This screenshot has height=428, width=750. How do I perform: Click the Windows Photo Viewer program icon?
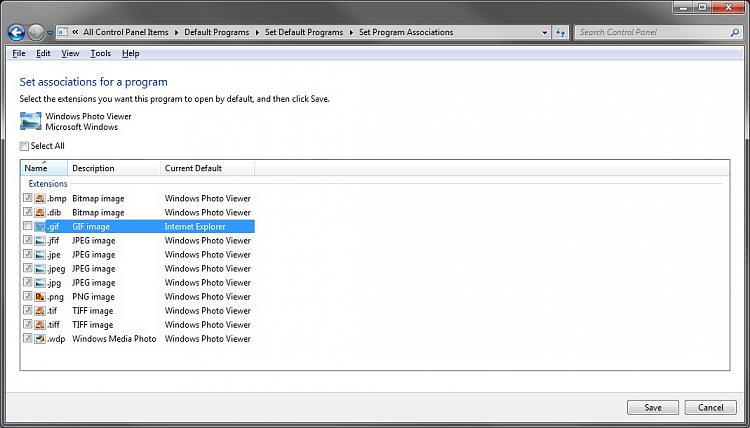[31, 121]
